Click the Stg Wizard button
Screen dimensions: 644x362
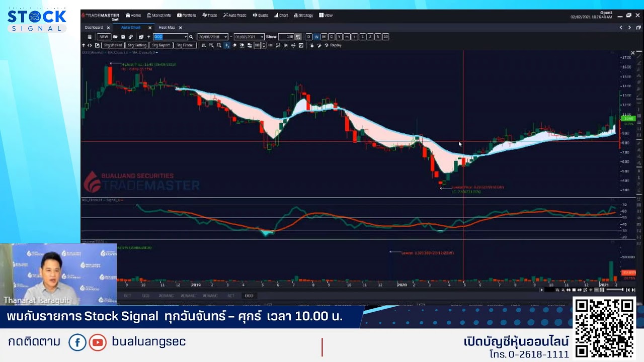(x=113, y=45)
